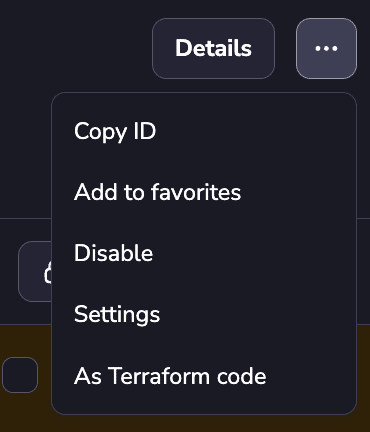This screenshot has width=370, height=432.
Task: Collapse the menu via the ellipsis button
Action: [x=326, y=49]
